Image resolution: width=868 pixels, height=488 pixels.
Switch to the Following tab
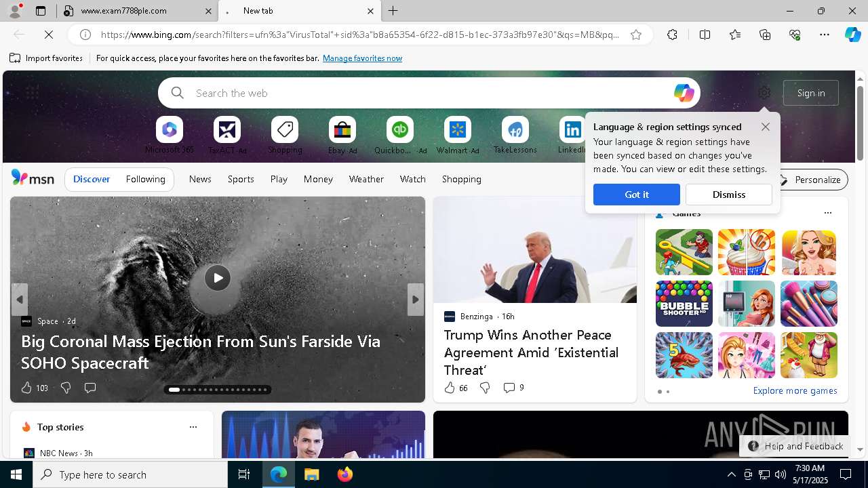(x=145, y=179)
